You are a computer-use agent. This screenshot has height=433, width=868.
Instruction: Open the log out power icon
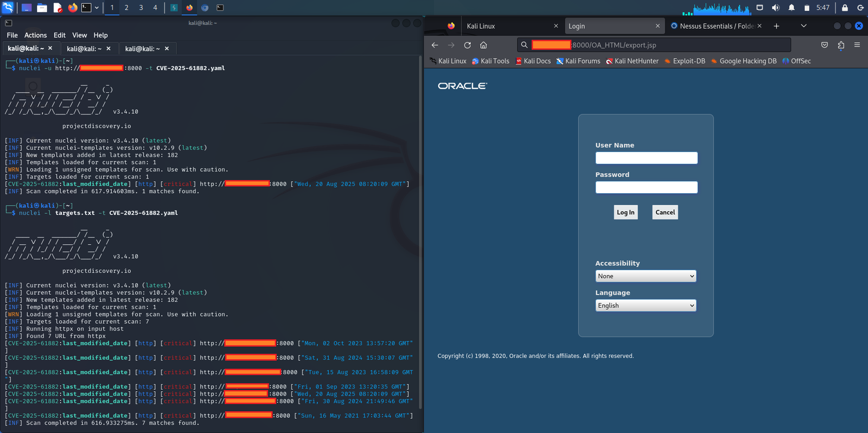[x=860, y=8]
